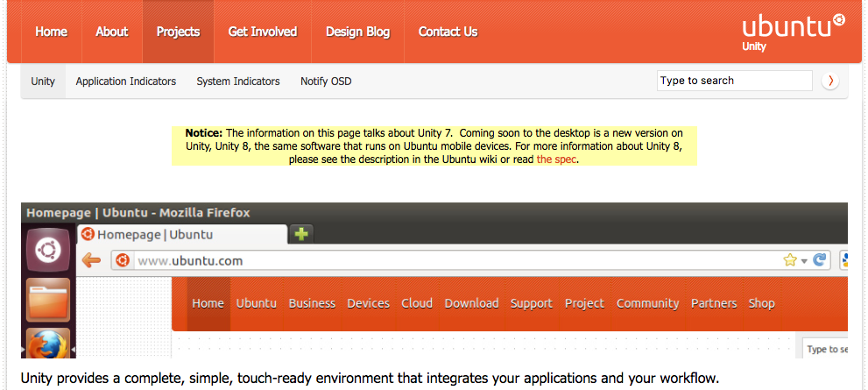Open System Indicators tab

click(238, 82)
